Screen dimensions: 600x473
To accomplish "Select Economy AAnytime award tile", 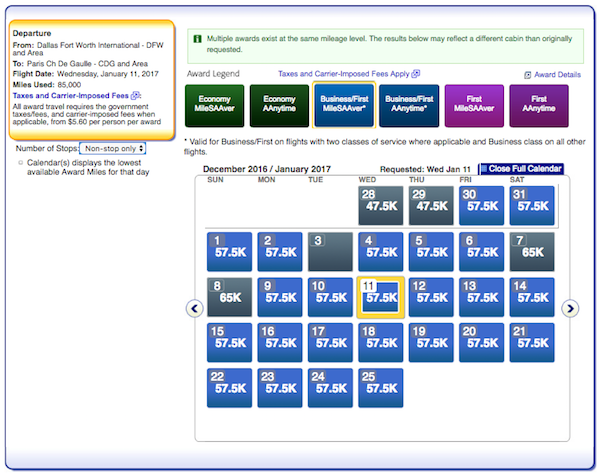I will 279,106.
